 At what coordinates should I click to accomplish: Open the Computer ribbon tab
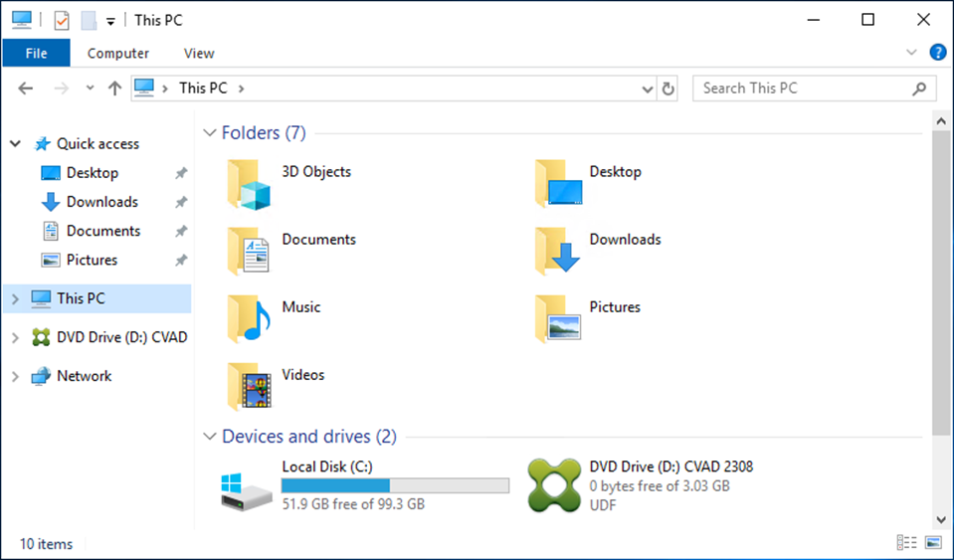[x=117, y=53]
